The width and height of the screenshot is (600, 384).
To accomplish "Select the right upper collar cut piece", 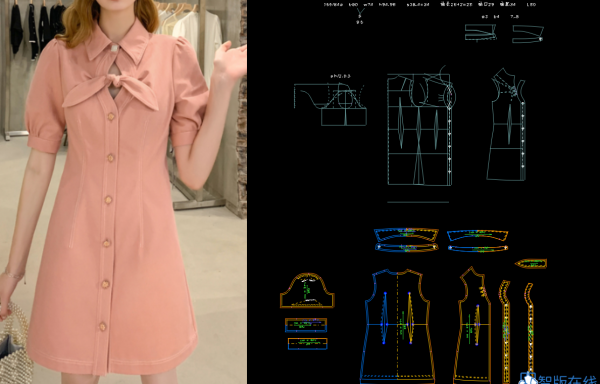I will tap(478, 235).
